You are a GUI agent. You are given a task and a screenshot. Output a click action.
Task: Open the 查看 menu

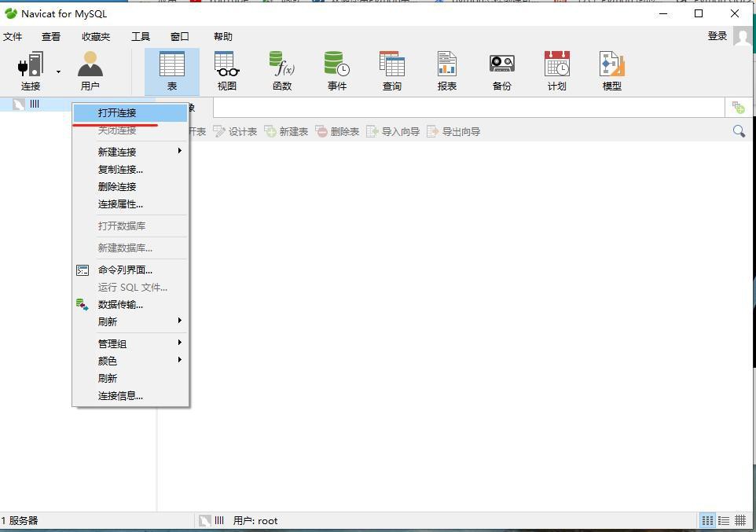click(51, 37)
